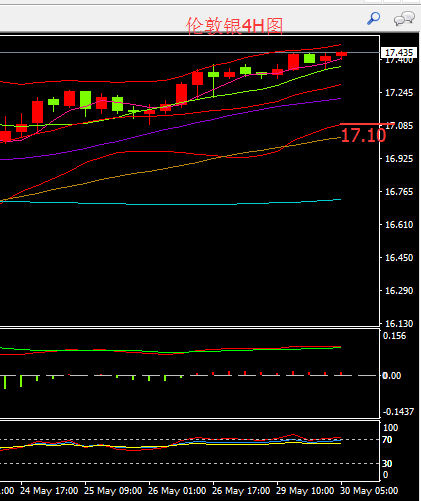The height and width of the screenshot is (501, 421).
Task: Open the chat bubbles icon
Action: point(404,19)
